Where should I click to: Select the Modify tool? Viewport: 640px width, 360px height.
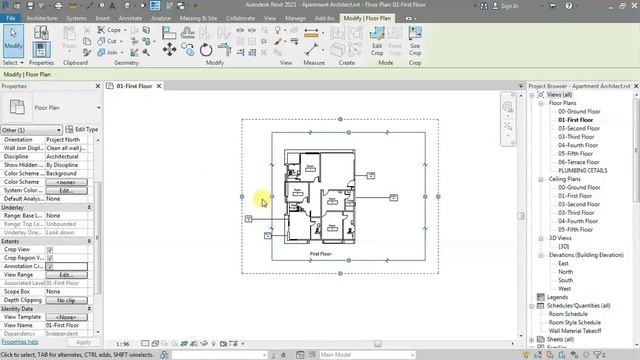tap(13, 40)
